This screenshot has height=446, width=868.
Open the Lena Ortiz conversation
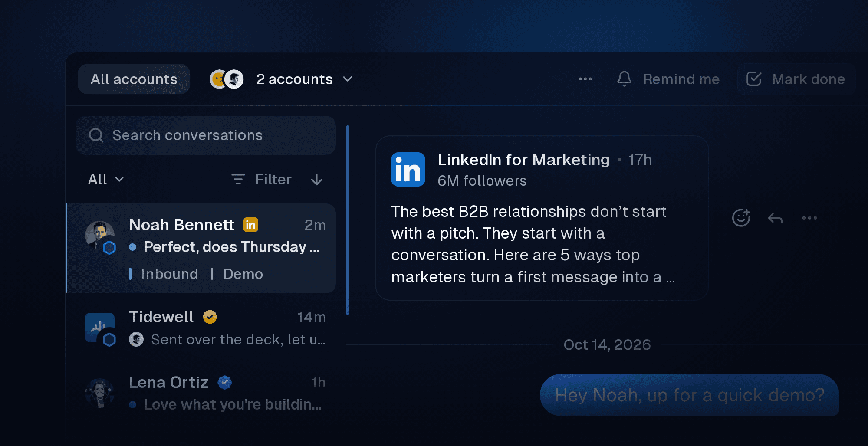pyautogui.click(x=201, y=393)
